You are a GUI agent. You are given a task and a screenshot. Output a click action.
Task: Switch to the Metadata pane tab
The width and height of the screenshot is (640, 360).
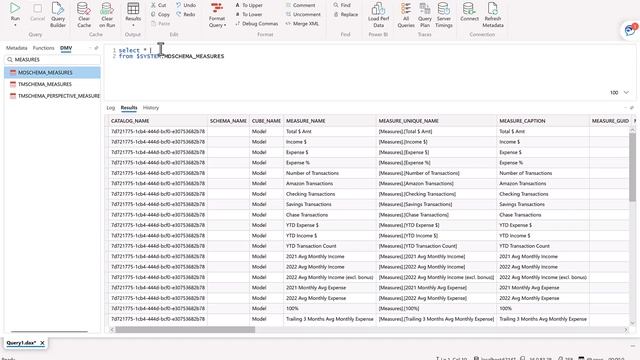point(16,48)
